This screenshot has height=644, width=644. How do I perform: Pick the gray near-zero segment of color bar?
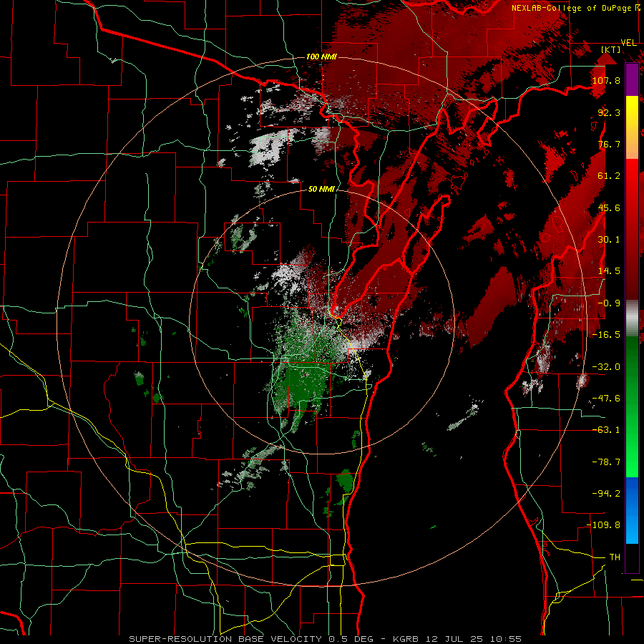pos(632,318)
